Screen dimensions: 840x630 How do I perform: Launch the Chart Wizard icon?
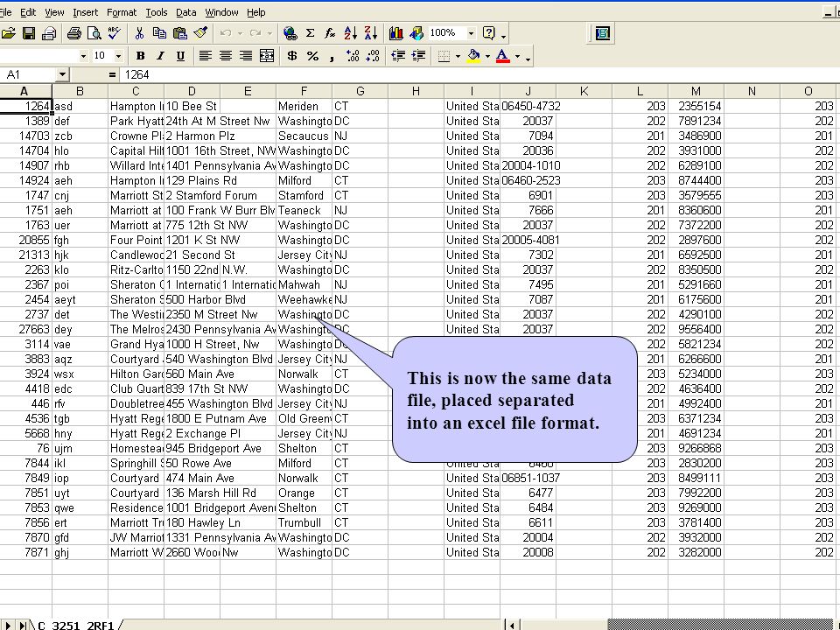pos(395,33)
